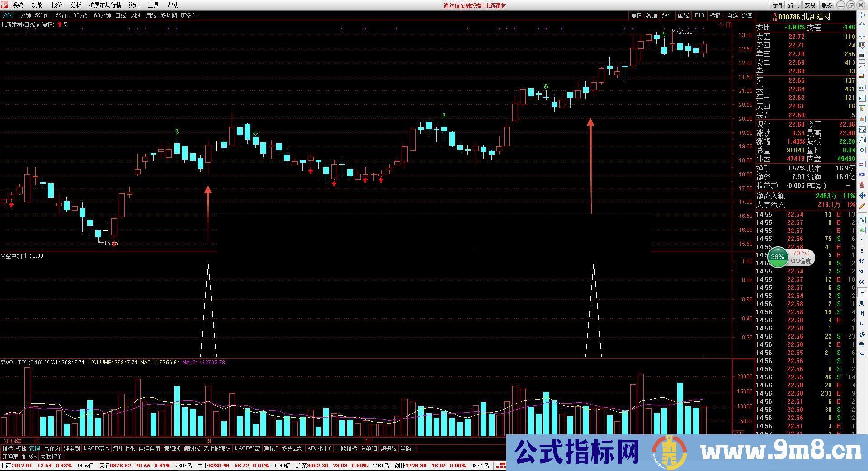This screenshot has width=868, height=471.
Task: Select MACD背离 indicator in bottom bar
Action: [247, 448]
